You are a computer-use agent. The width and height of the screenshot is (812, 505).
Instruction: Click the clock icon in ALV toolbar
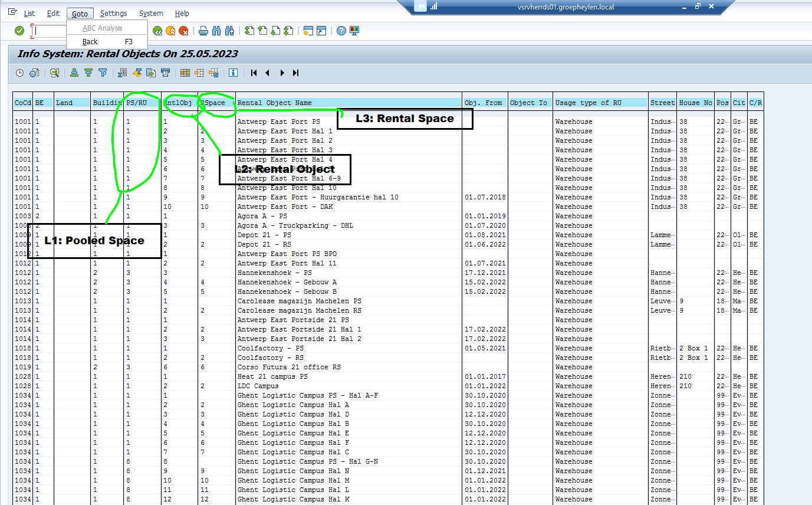[x=19, y=73]
